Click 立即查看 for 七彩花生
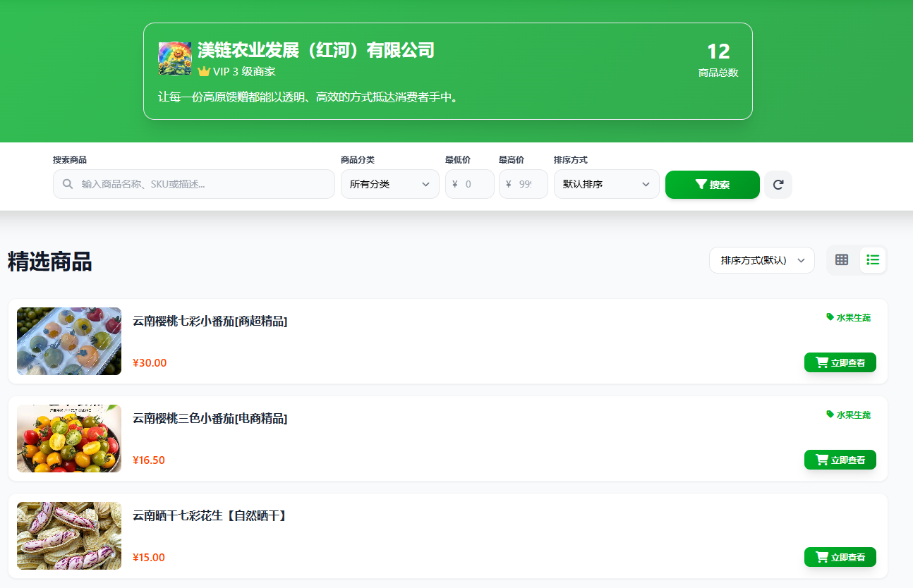Screen dimensions: 913x588 click(x=840, y=557)
